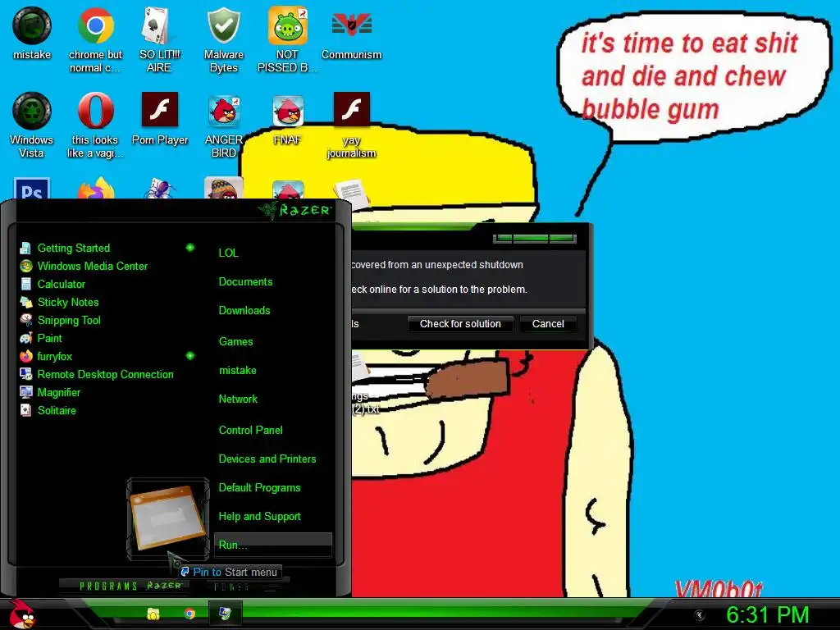Open Control Panel
Viewport: 840px width, 630px height.
[x=250, y=430]
